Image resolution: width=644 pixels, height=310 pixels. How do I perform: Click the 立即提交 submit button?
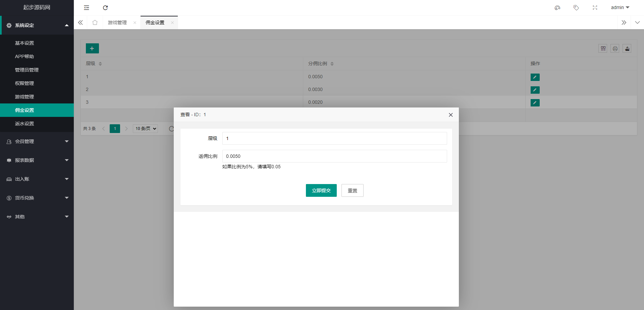click(x=321, y=190)
